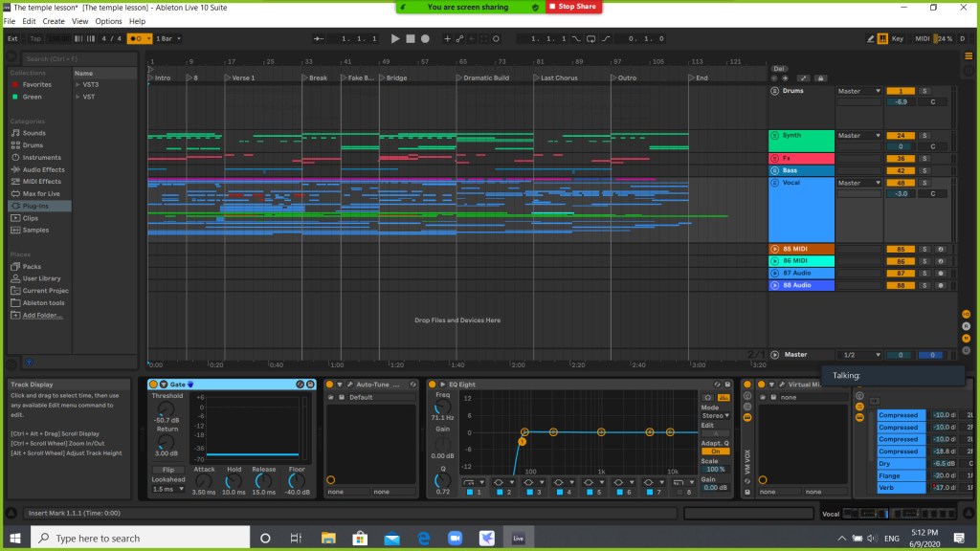The width and height of the screenshot is (980, 551).
Task: Click the Stop button in transport
Action: [x=410, y=38]
